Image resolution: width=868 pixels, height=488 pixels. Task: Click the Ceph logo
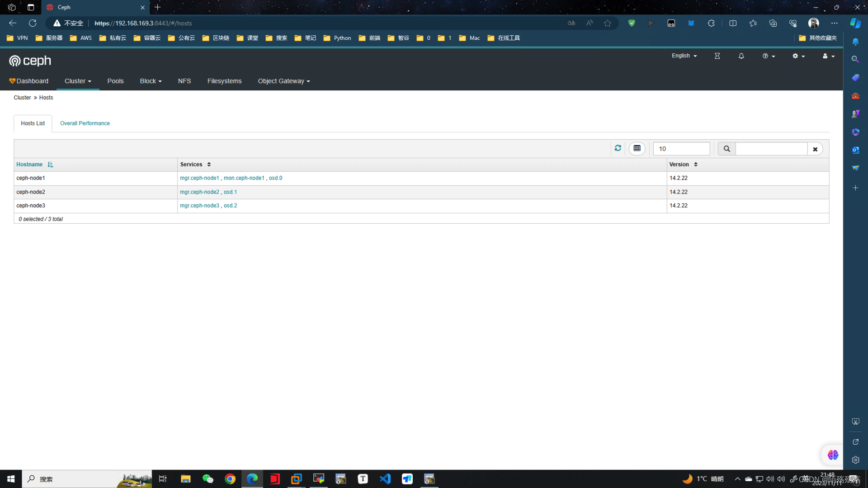click(30, 61)
